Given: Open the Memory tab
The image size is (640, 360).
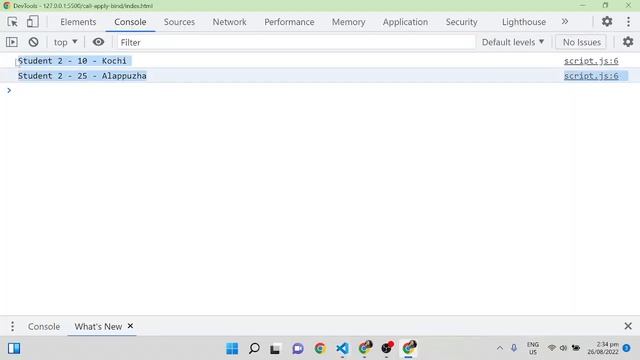Looking at the screenshot, I should click(348, 22).
